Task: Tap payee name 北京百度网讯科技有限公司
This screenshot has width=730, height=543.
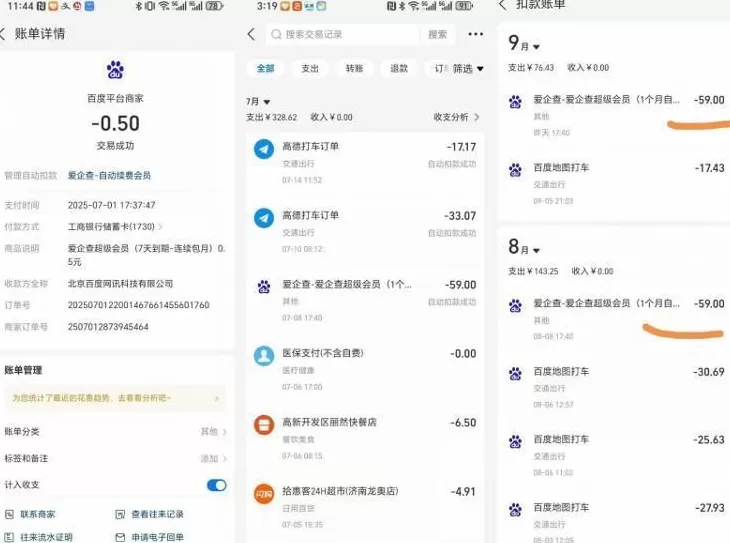Action: (120, 284)
